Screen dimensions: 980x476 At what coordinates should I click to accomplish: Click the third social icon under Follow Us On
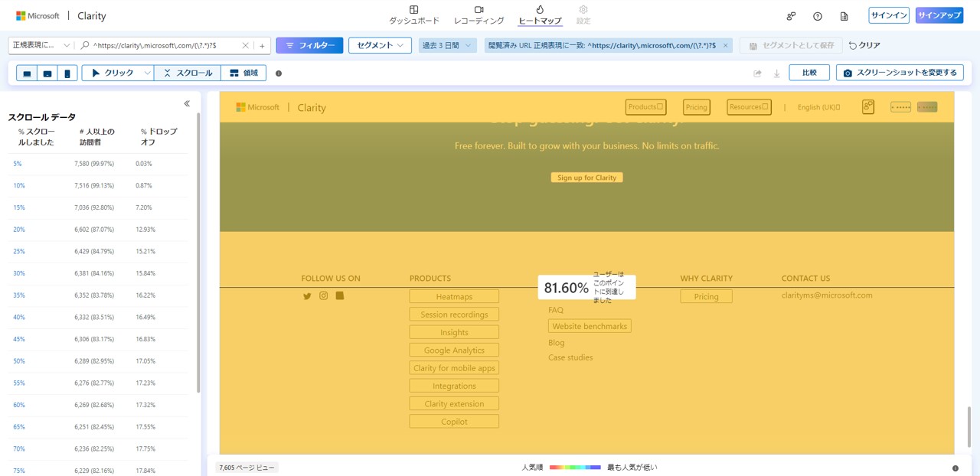point(340,295)
